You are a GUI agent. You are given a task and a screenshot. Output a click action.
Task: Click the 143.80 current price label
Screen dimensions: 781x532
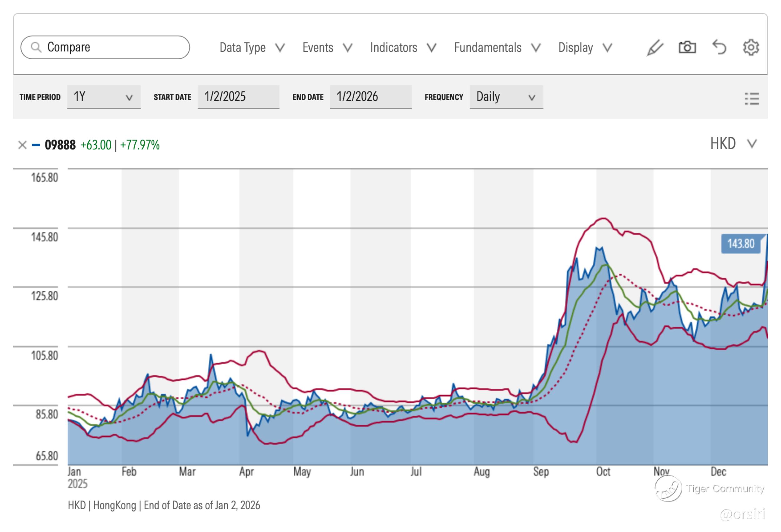click(x=741, y=244)
